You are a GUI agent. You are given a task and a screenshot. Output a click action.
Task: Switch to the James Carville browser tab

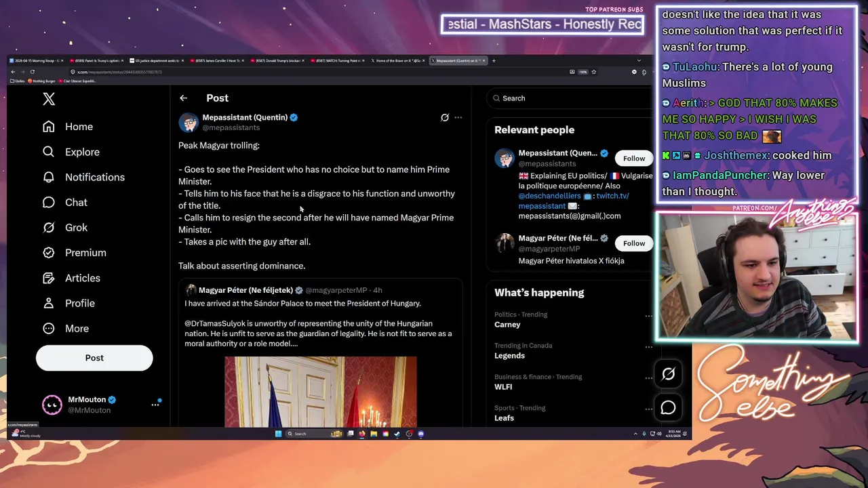pyautogui.click(x=218, y=61)
